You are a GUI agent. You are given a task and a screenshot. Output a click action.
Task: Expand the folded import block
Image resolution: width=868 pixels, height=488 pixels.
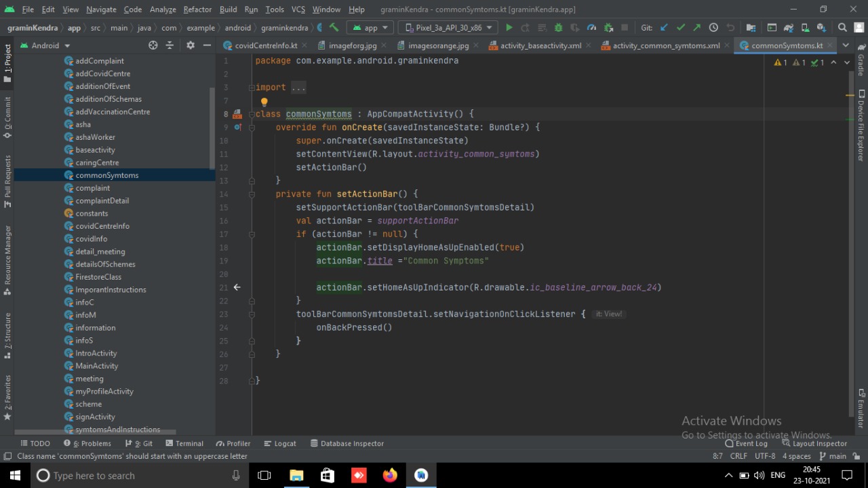(298, 88)
